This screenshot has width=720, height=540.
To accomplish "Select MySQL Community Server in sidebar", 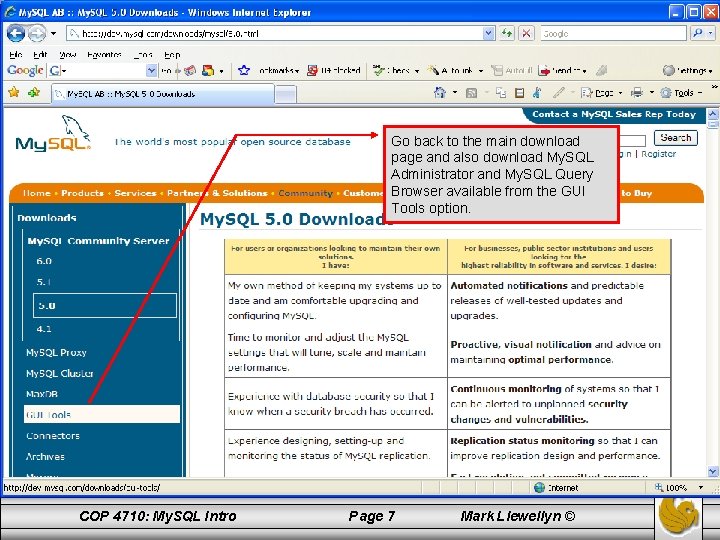I will 98,241.
